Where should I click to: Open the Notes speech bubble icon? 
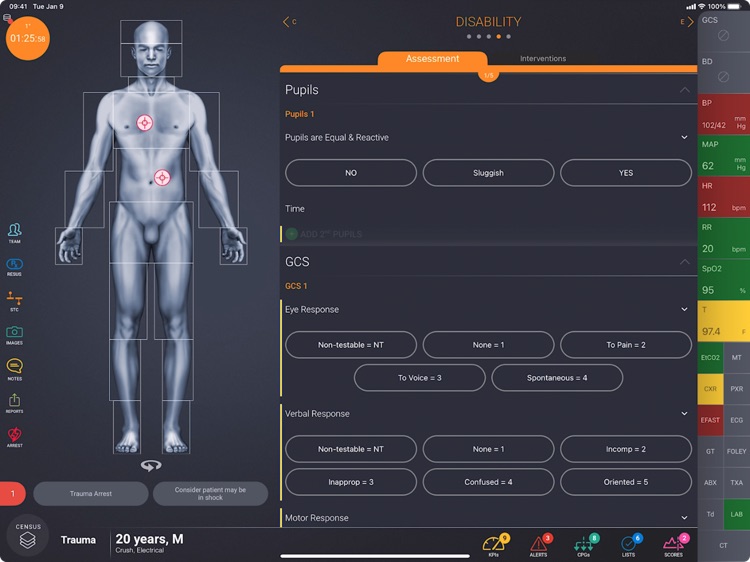point(14,369)
